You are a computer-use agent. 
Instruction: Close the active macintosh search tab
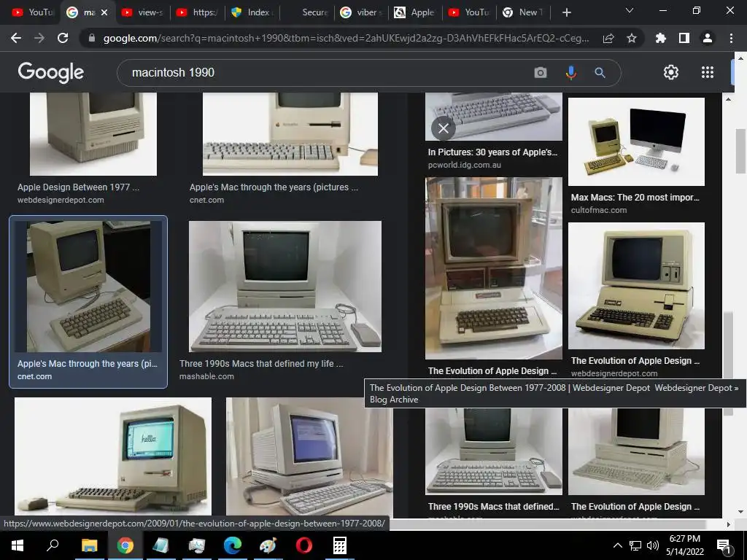(104, 12)
